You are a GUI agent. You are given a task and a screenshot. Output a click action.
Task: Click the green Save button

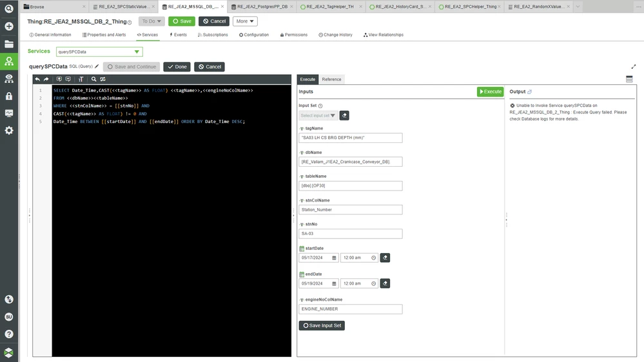point(182,21)
